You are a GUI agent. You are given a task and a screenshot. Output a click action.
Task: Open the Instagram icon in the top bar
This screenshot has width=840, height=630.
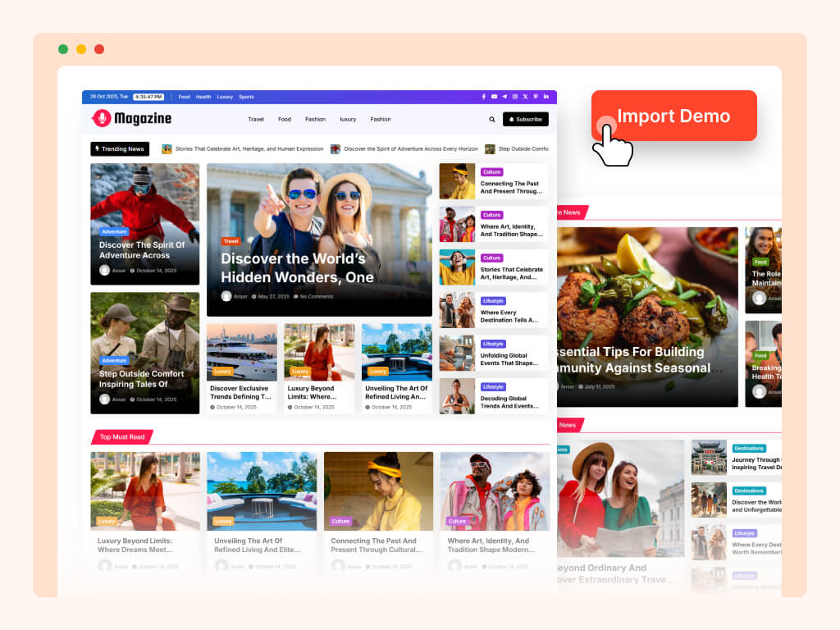[515, 96]
